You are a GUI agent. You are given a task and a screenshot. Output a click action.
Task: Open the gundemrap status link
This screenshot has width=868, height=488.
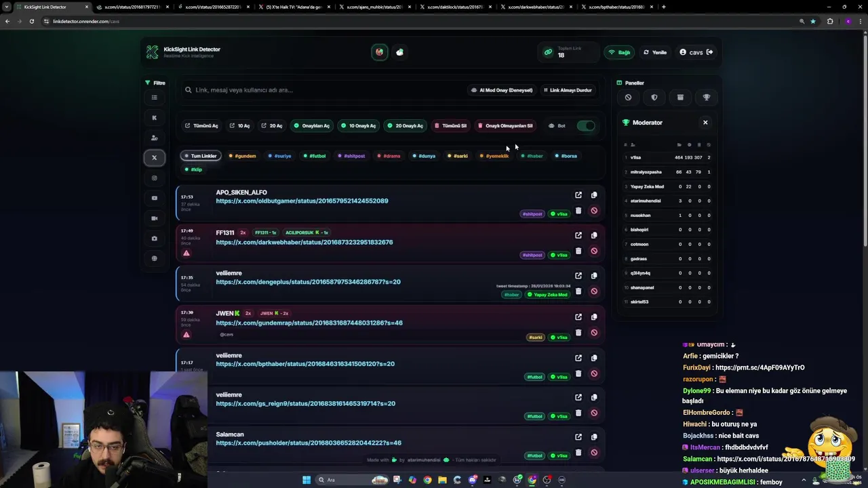pos(309,323)
